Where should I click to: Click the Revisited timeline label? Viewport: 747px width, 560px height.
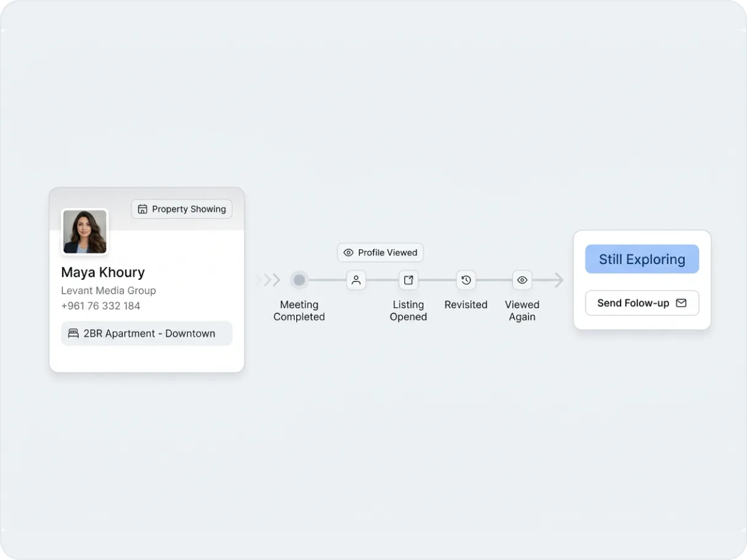point(466,305)
